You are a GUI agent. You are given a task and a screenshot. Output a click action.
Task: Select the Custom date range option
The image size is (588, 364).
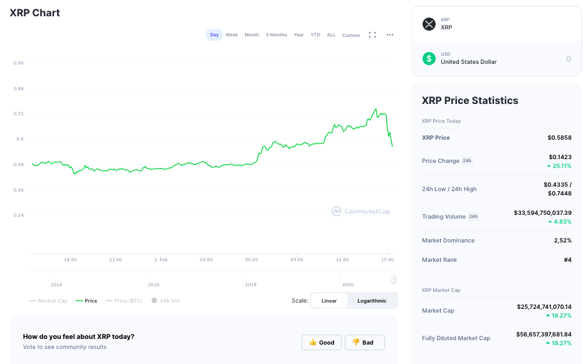[x=351, y=35]
